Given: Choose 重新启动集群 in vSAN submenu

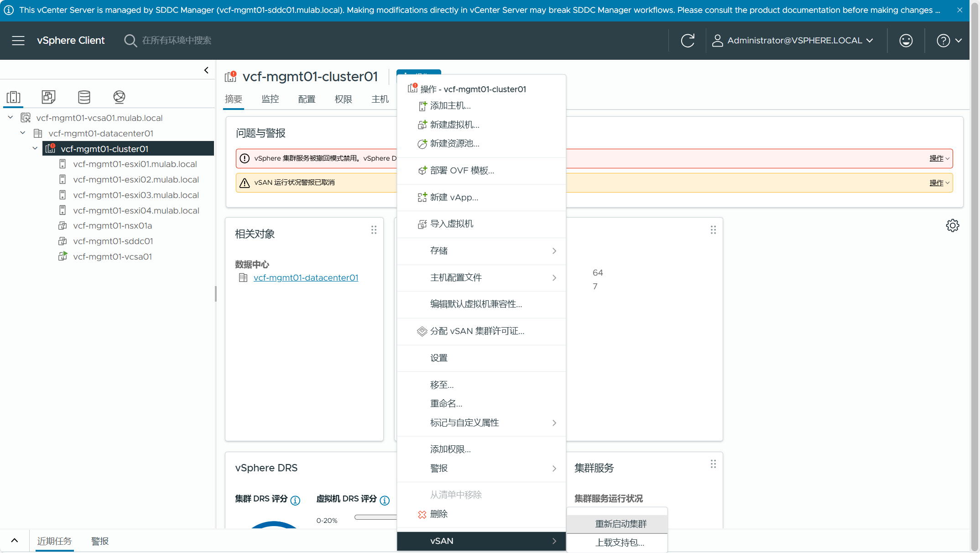Looking at the screenshot, I should [620, 524].
